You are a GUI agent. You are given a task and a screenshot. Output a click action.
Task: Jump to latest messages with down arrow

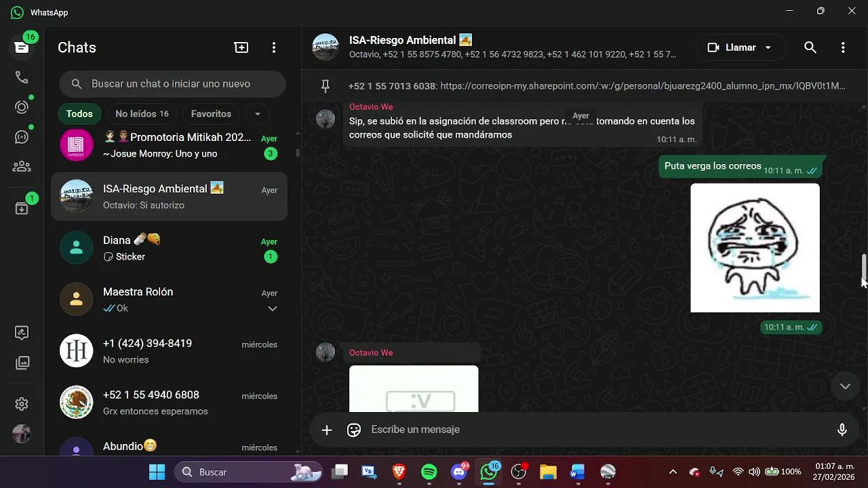point(845,386)
